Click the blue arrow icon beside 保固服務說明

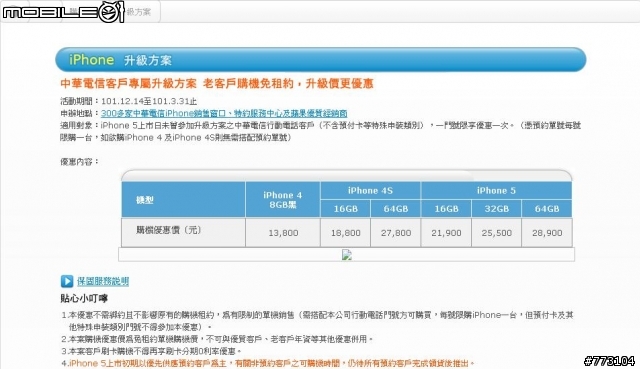click(67, 281)
